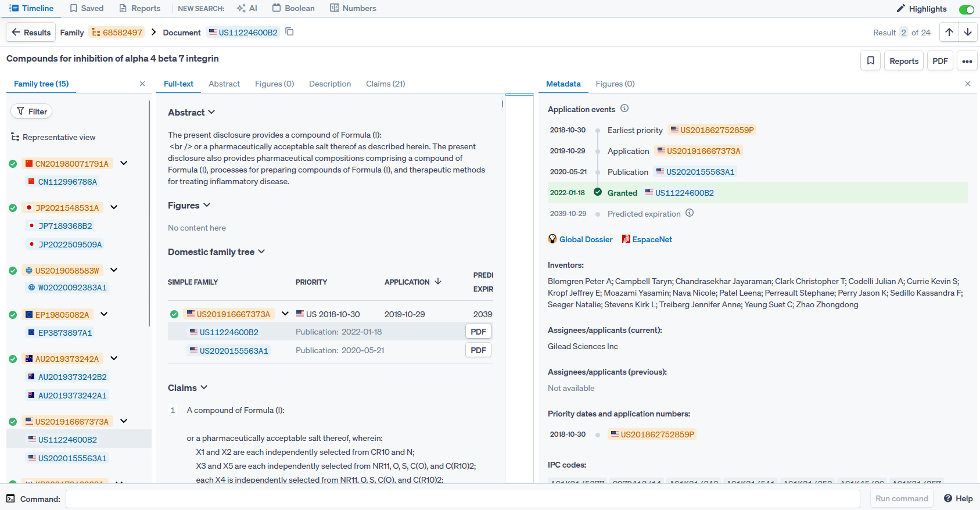Show info about Predicted expiration
Image resolution: width=980 pixels, height=510 pixels.
point(690,213)
